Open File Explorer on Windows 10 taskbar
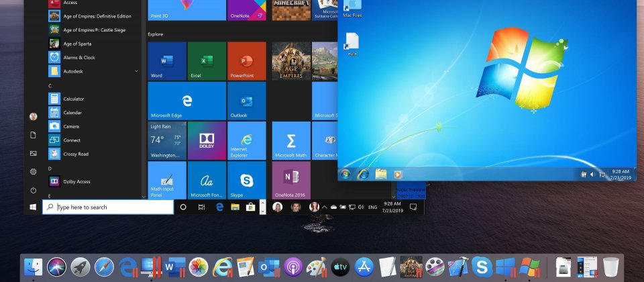The height and width of the screenshot is (282, 644). (235, 207)
